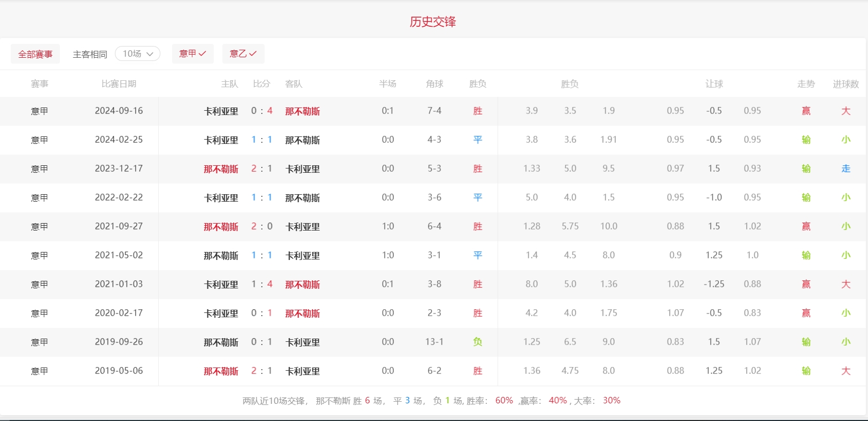Image resolution: width=868 pixels, height=421 pixels.
Task: Click the checkmark icon on 意乙
Action: coord(253,53)
